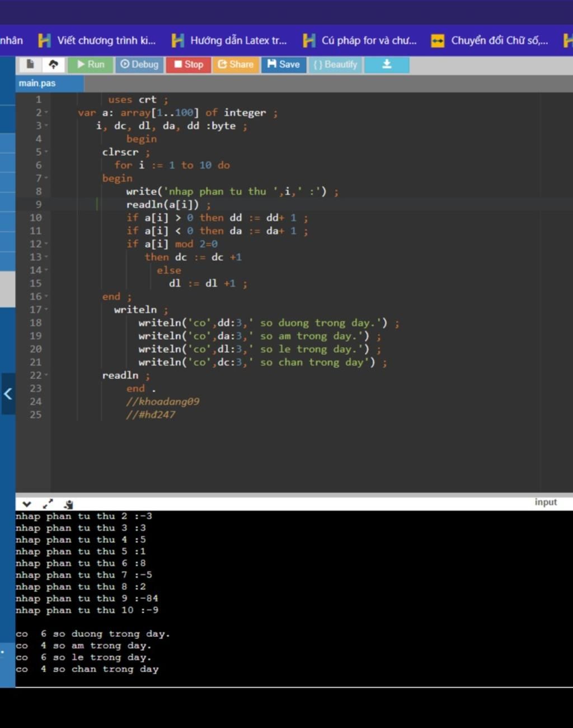Select the main.pas file tab
The height and width of the screenshot is (728, 573).
[37, 83]
